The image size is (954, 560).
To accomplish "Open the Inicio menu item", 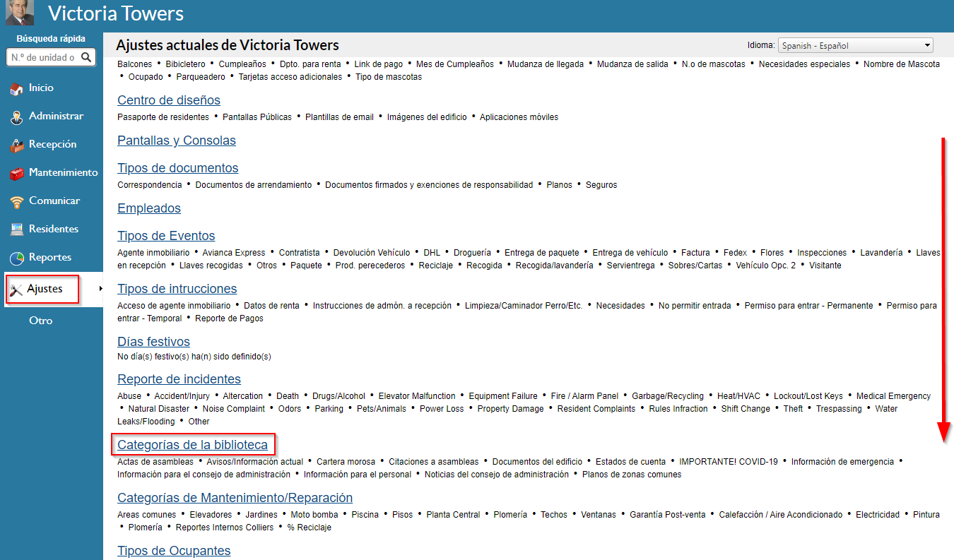I will [41, 88].
